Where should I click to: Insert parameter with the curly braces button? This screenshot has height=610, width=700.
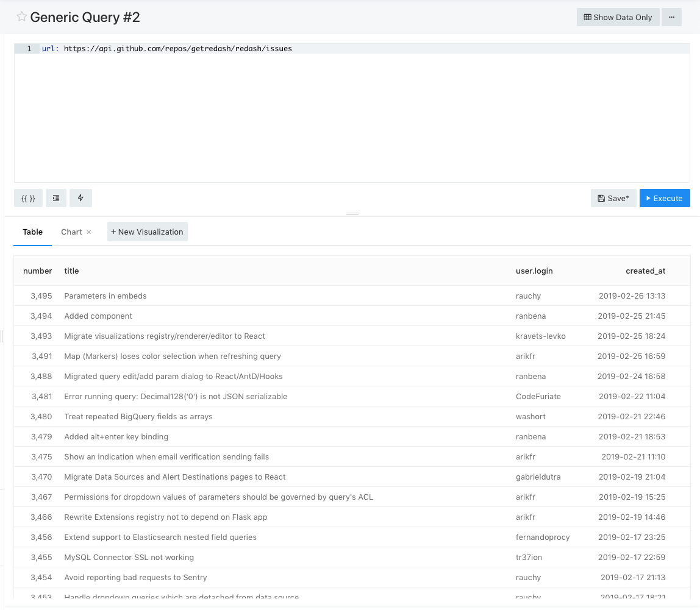(x=28, y=198)
